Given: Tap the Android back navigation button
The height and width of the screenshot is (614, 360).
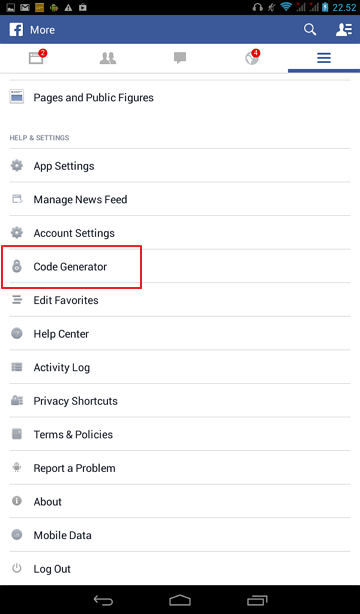Looking at the screenshot, I should click(x=103, y=600).
